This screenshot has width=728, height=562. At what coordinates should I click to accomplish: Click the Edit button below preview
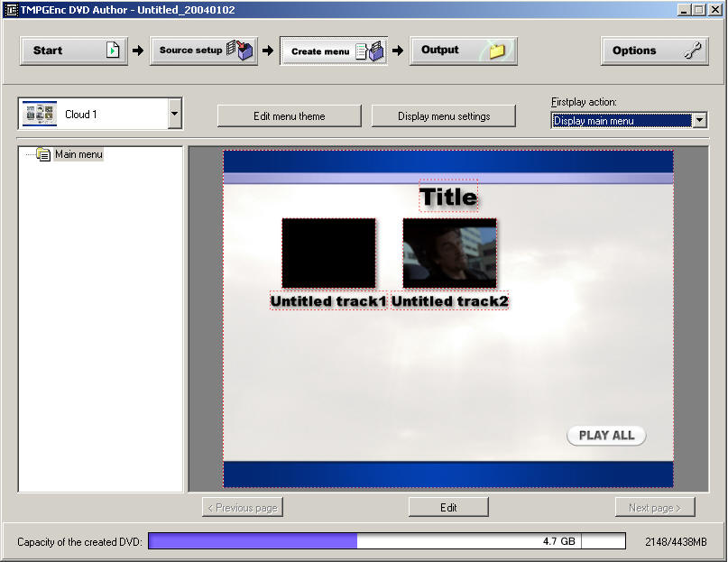point(448,507)
